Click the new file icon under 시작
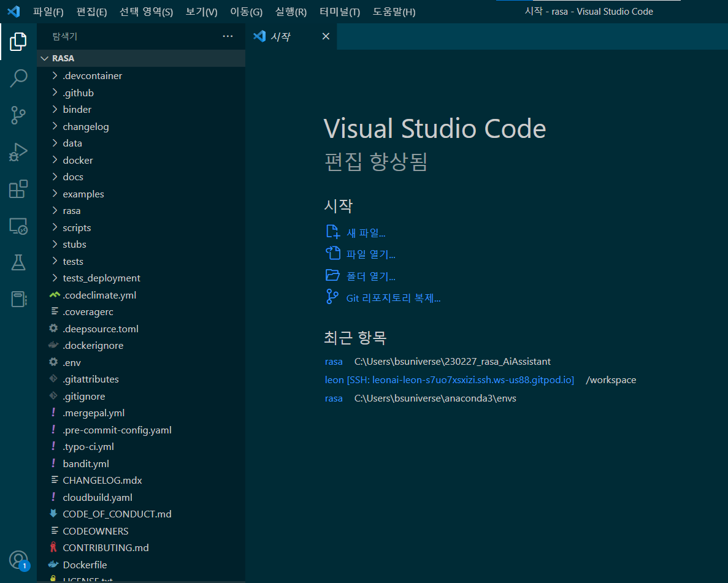Viewport: 728px width, 583px height. 333,232
